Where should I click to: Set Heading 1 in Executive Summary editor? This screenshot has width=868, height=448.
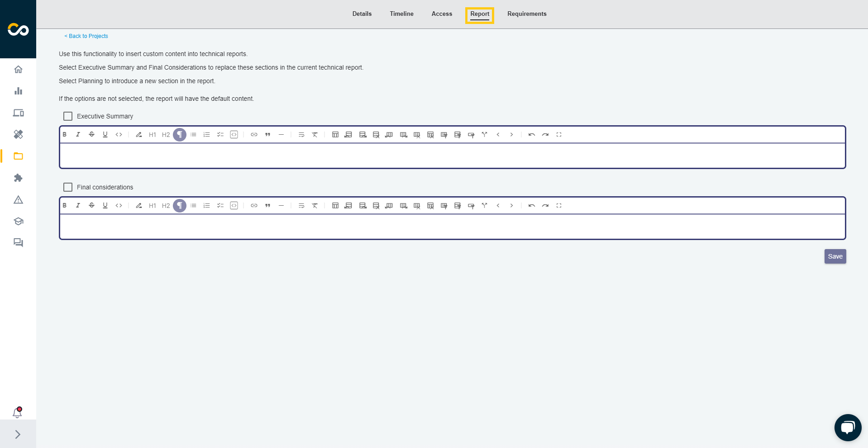pyautogui.click(x=153, y=135)
